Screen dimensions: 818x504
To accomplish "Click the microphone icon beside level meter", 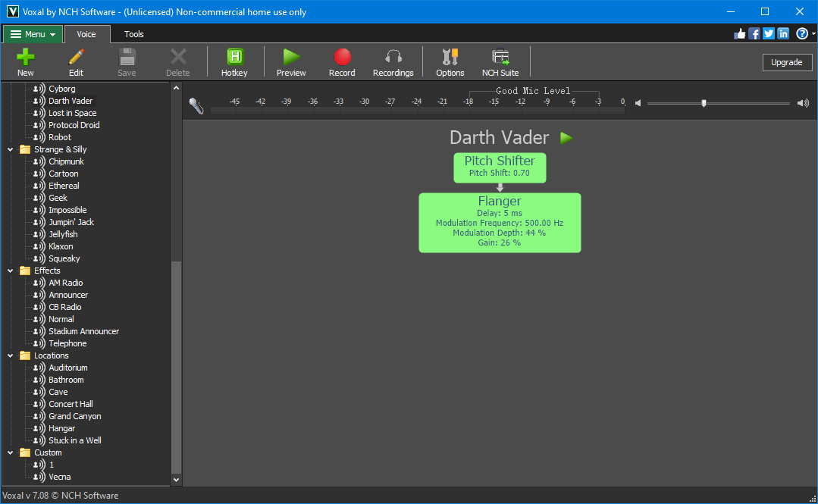I will coord(196,106).
